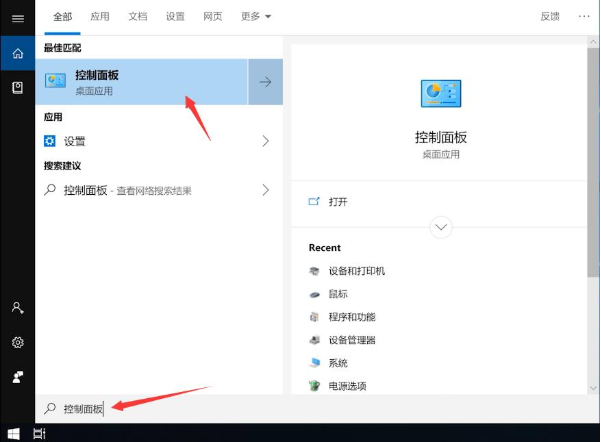Switch to the 网页 tab
This screenshot has height=442, width=601.
pos(213,16)
